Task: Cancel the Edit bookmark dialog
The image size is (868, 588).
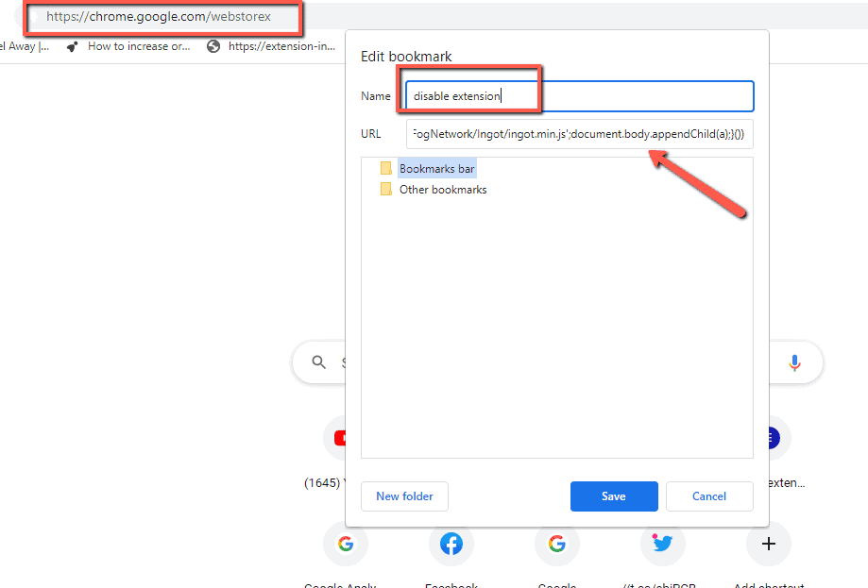Action: pos(709,496)
